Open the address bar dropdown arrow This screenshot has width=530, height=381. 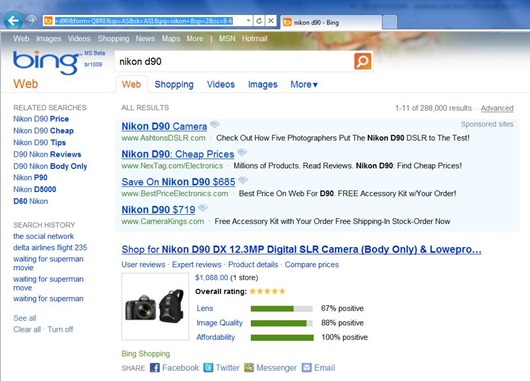tap(248, 21)
